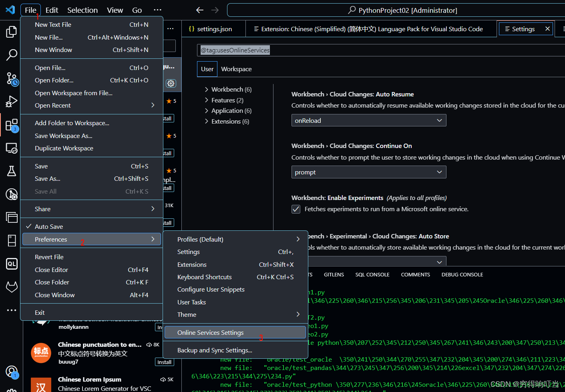This screenshot has height=392, width=565.
Task: Open the Search view in the activity bar
Action: pos(11,55)
